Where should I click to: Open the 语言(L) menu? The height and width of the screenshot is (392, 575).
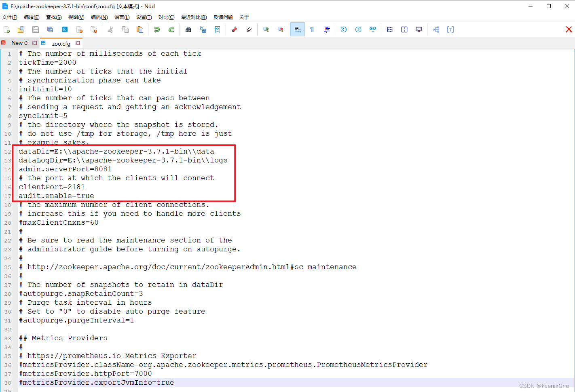(122, 17)
